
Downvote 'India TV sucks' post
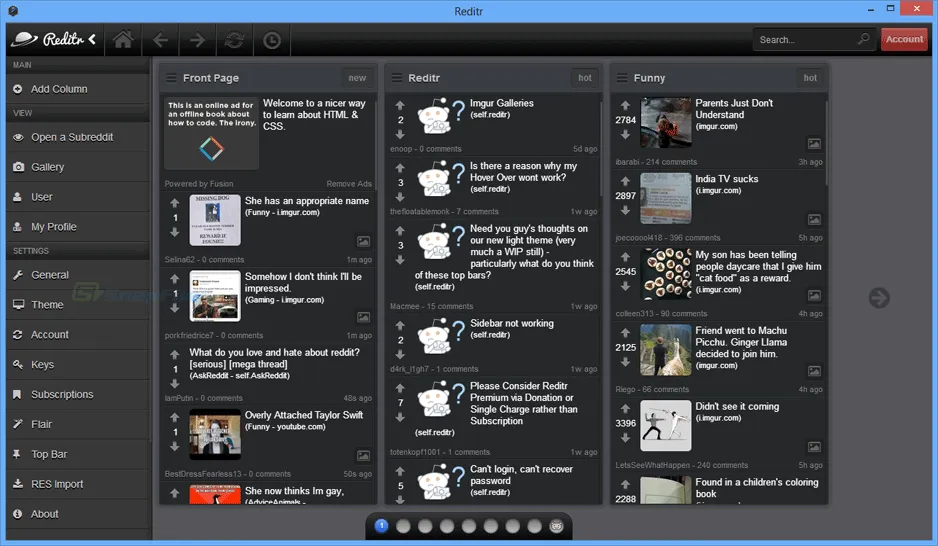[x=625, y=211]
